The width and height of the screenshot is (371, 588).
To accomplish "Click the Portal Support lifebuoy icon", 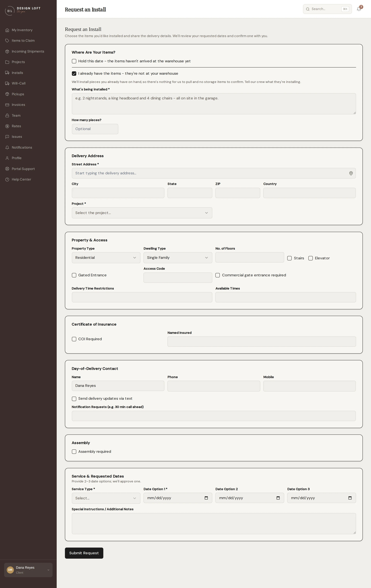I will (7, 169).
